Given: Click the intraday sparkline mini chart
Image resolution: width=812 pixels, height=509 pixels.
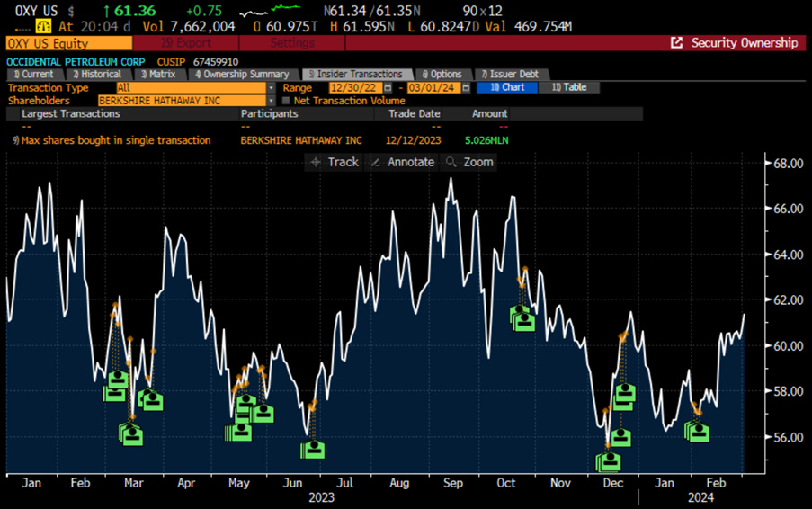Looking at the screenshot, I should 271,11.
